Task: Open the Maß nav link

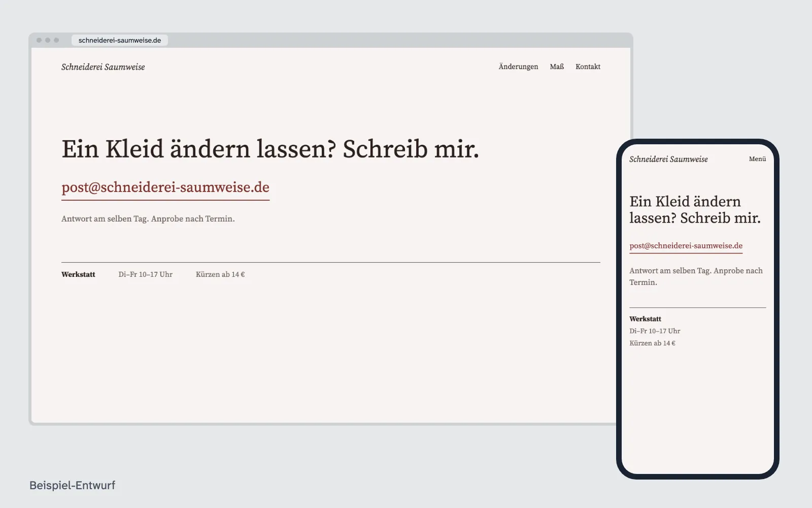Action: coord(557,67)
